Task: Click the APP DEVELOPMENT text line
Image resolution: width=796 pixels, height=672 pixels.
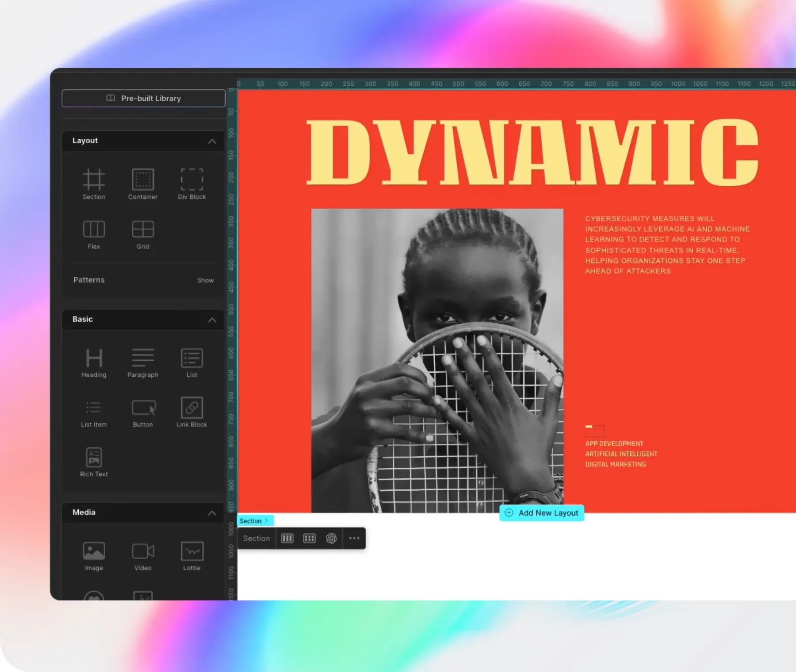Action: (614, 443)
